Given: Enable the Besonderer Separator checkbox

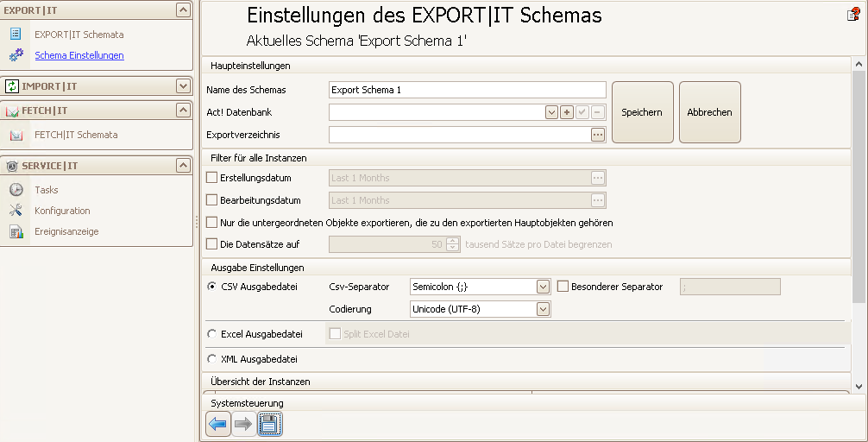Looking at the screenshot, I should (563, 287).
